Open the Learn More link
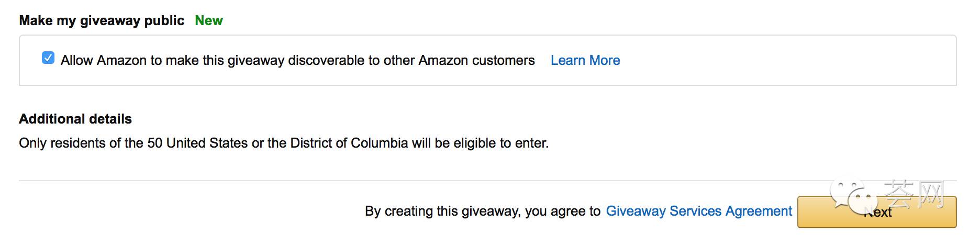 pyautogui.click(x=585, y=60)
